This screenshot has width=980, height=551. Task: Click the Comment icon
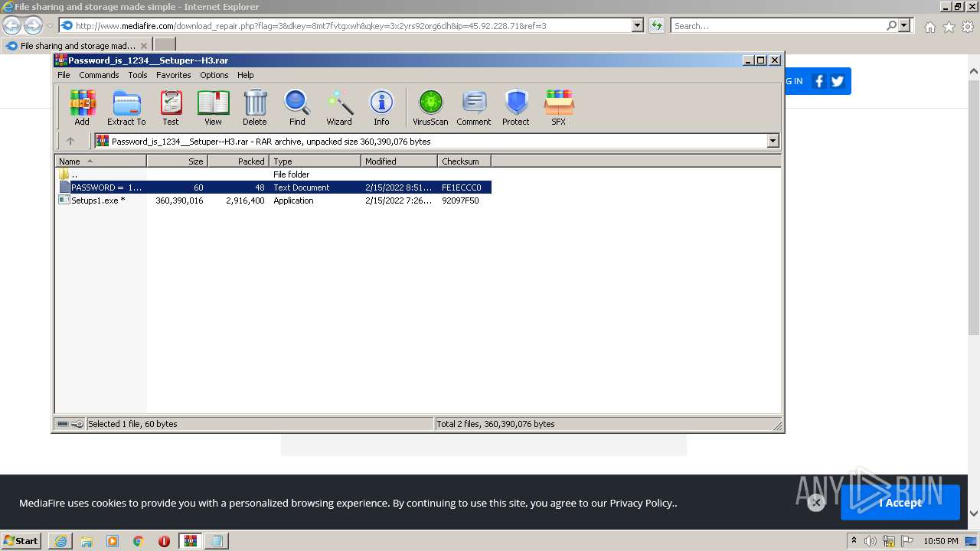pos(474,107)
